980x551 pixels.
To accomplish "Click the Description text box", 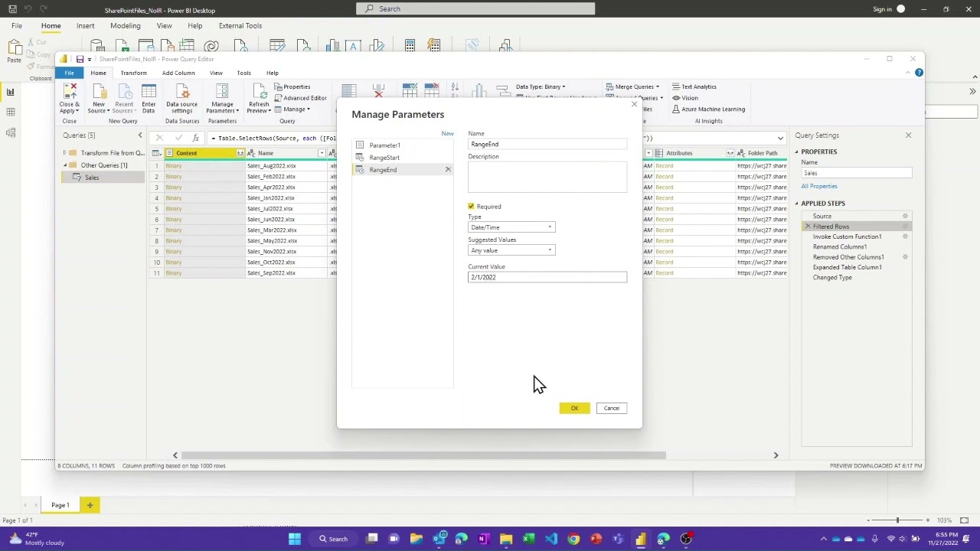I will pos(547,178).
